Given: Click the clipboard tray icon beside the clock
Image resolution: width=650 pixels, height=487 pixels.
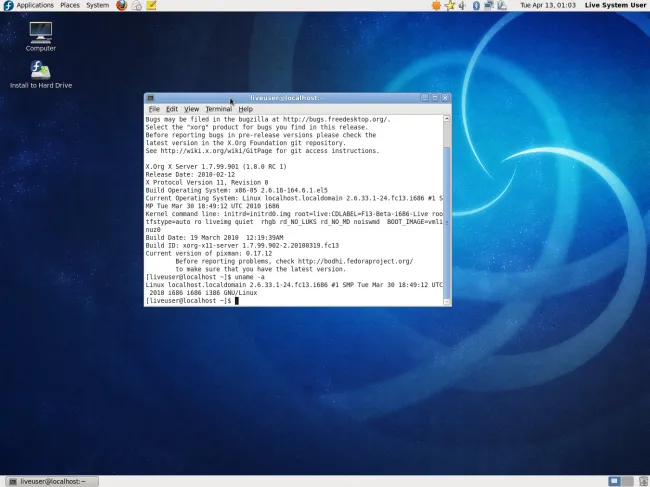Looking at the screenshot, I should click(x=502, y=5).
